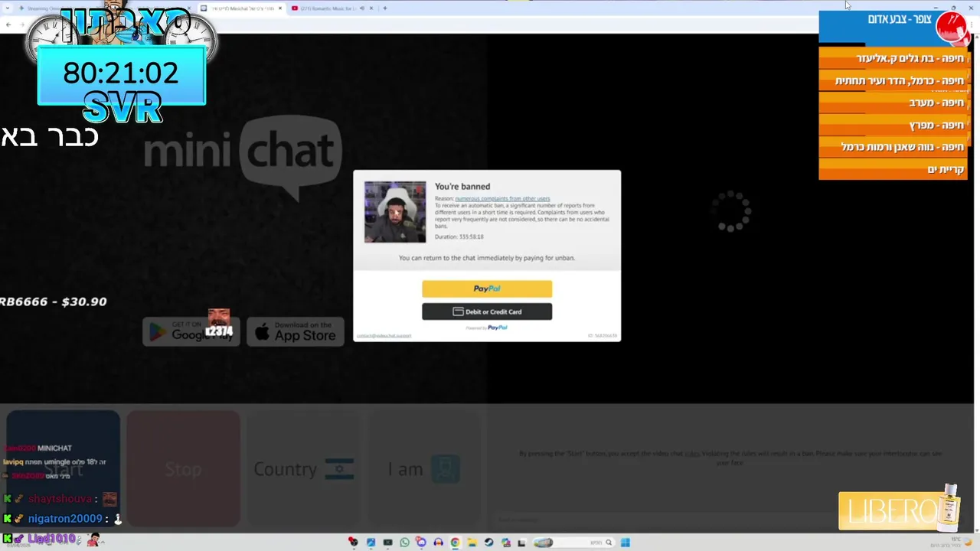Close the Romantic Music YouTube tab
Image resolution: width=980 pixels, height=551 pixels.
pos(371,8)
